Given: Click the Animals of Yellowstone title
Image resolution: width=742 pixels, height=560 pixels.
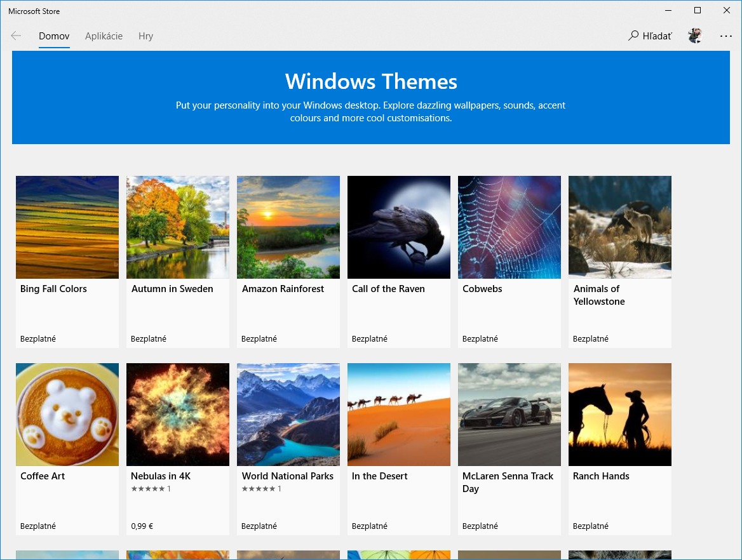Looking at the screenshot, I should (x=598, y=295).
